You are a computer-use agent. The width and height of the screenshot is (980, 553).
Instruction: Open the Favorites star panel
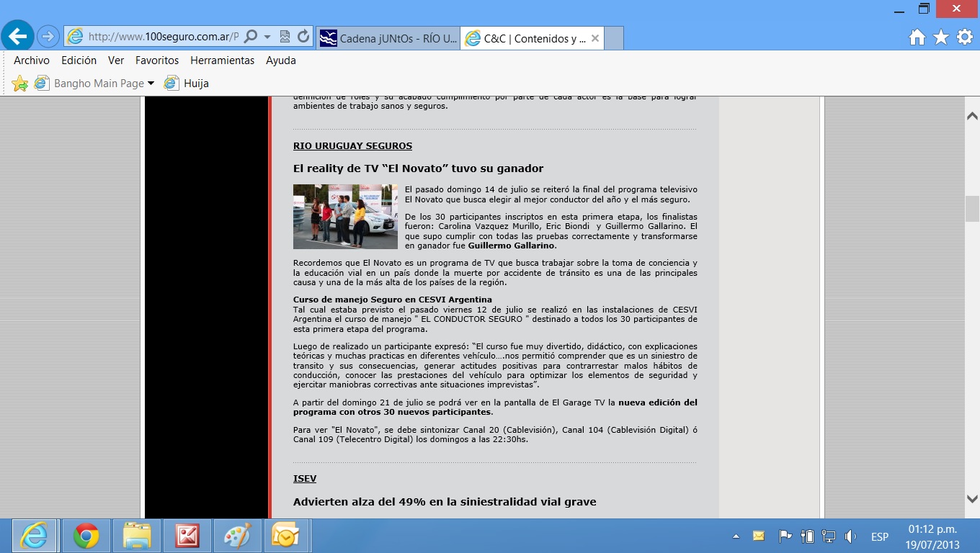pyautogui.click(x=941, y=37)
